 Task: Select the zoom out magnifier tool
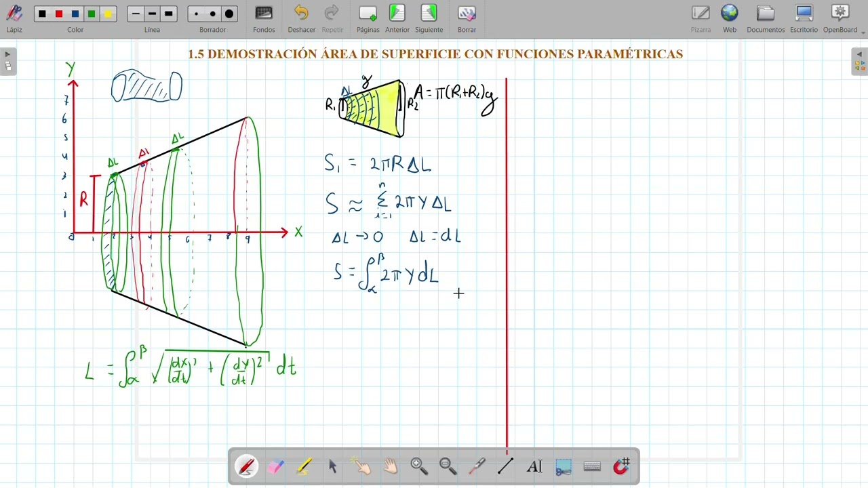tap(448, 466)
